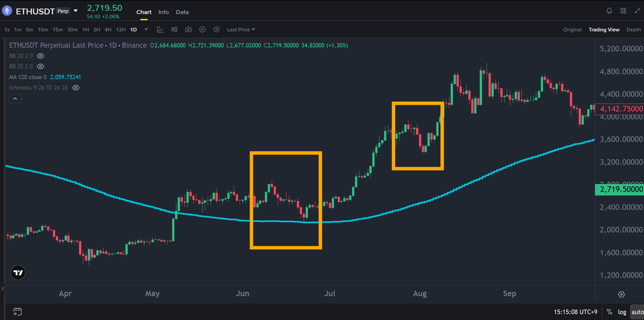Screen dimensions: 644x320
Task: Click the drawing toolbar expand arrow
Action: point(2,289)
